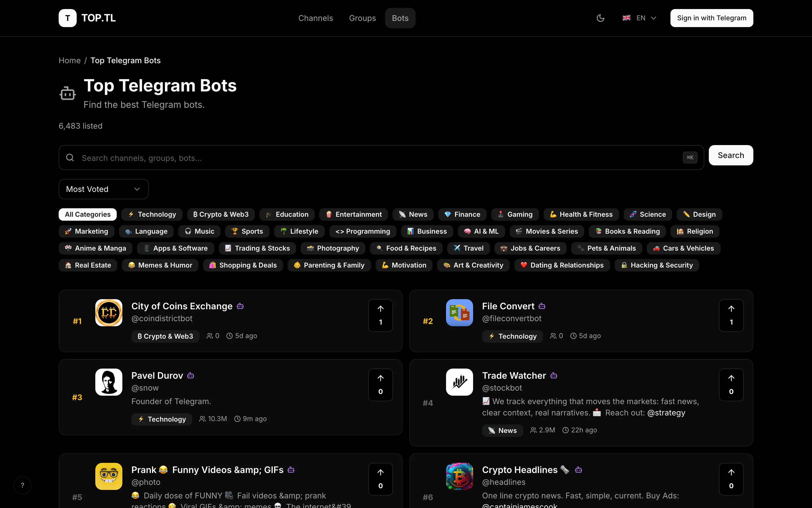Viewport: 812px width, 508px height.
Task: Click bot badge icon beside Trade Watcher
Action: pyautogui.click(x=554, y=376)
